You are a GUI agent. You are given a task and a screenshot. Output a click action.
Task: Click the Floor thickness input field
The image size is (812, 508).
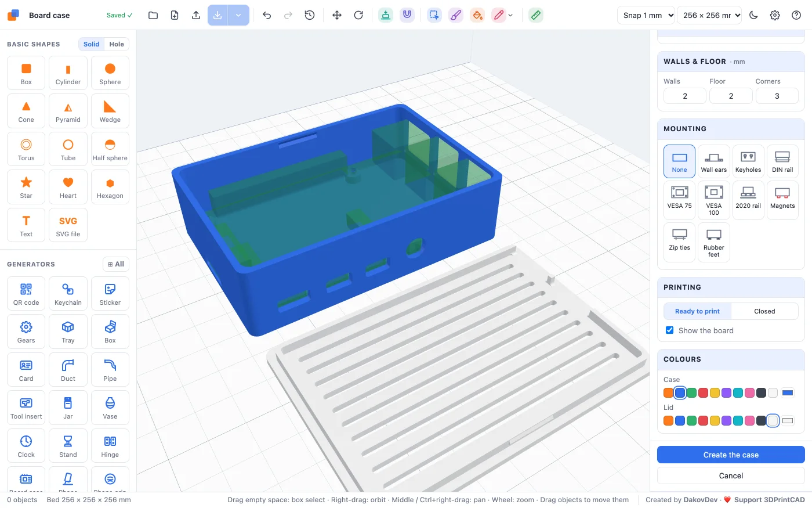pos(731,96)
